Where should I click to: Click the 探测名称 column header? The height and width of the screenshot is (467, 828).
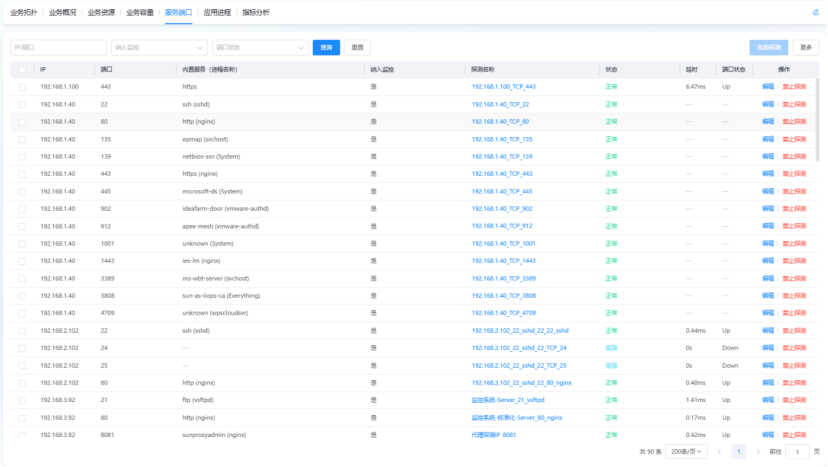[483, 69]
